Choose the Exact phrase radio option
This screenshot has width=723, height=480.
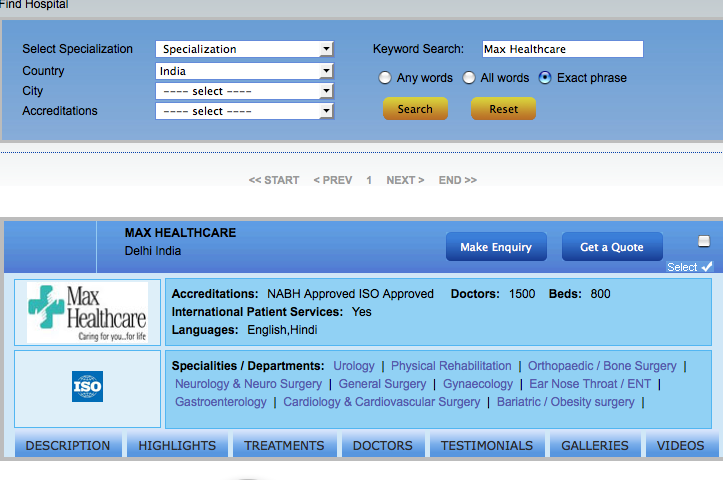coord(545,77)
